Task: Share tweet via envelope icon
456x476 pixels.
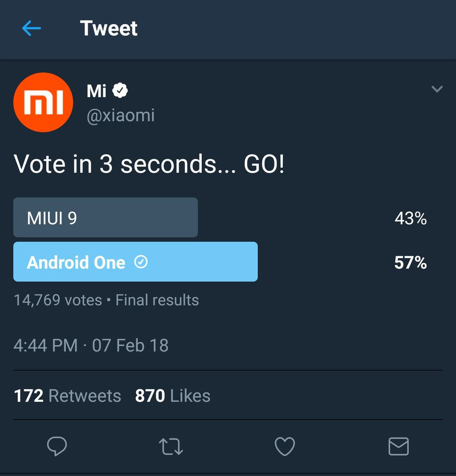Action: [x=398, y=447]
